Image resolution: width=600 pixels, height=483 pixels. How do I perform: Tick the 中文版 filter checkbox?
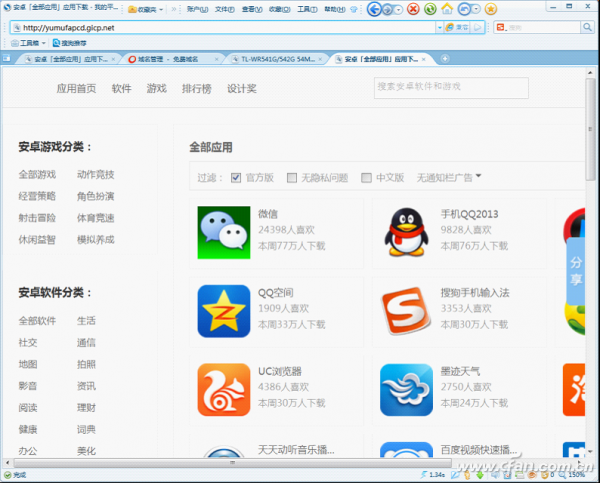point(367,178)
